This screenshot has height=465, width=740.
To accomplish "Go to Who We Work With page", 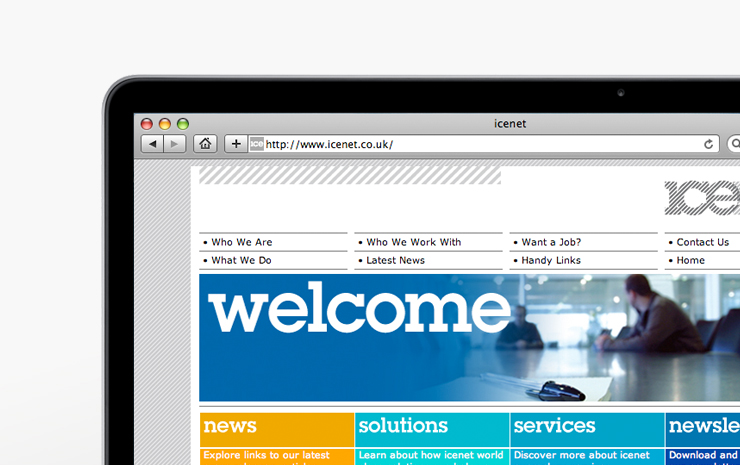I will pyautogui.click(x=413, y=242).
